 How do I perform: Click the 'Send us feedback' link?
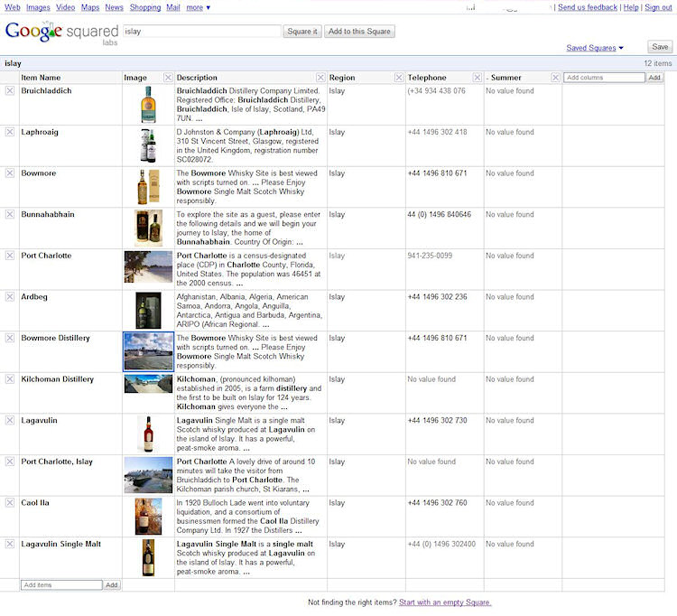pyautogui.click(x=588, y=7)
